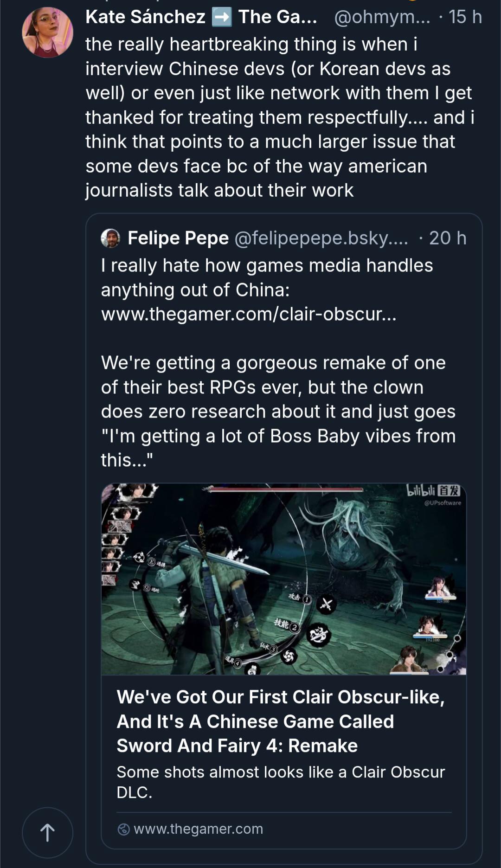Open the Kate Sánchez display name

pos(145,18)
